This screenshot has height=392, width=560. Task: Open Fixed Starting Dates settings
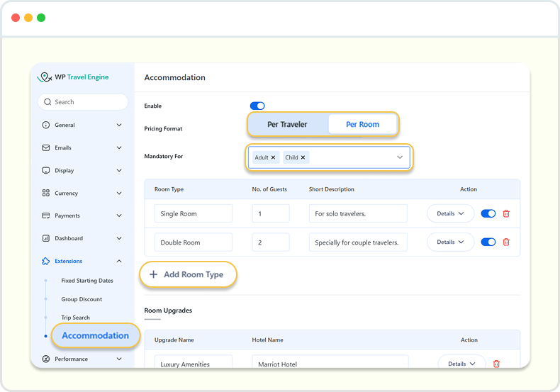click(87, 281)
